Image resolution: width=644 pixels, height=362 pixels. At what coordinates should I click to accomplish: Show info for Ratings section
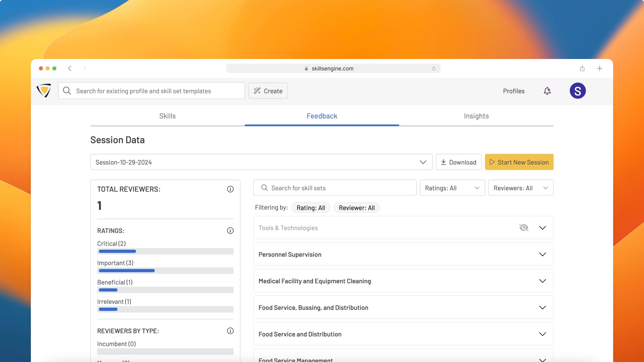point(230,231)
